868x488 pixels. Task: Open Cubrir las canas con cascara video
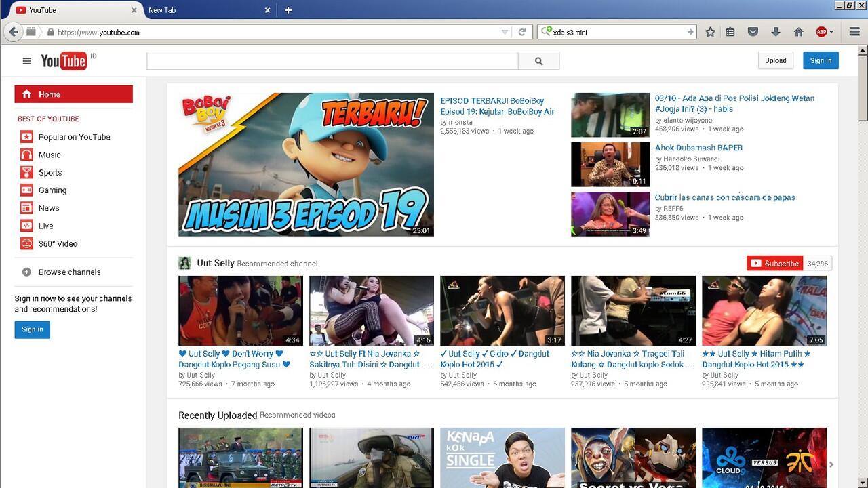tap(725, 197)
